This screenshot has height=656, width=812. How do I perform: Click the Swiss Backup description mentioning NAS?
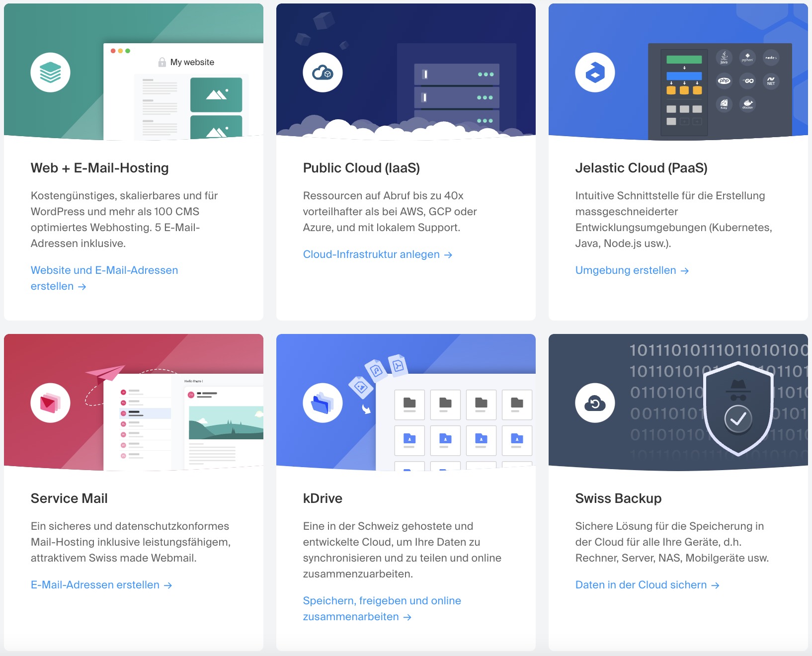(672, 542)
